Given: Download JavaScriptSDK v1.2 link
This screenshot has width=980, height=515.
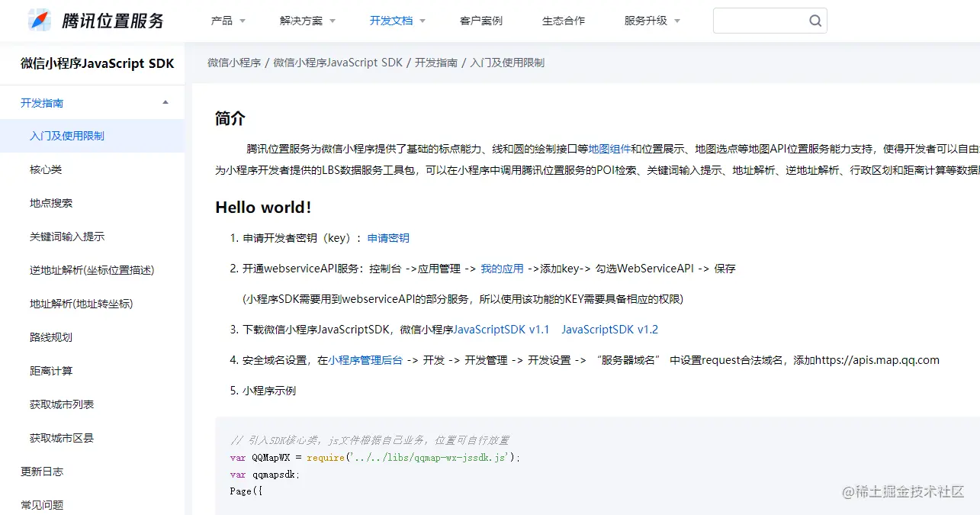Looking at the screenshot, I should 609,330.
